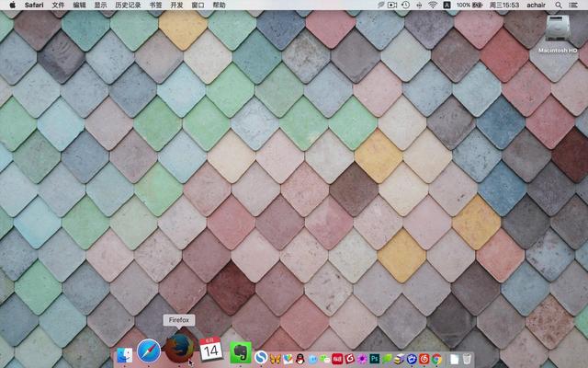Open the document stack beside Trash
The height and width of the screenshot is (368, 588).
click(455, 359)
